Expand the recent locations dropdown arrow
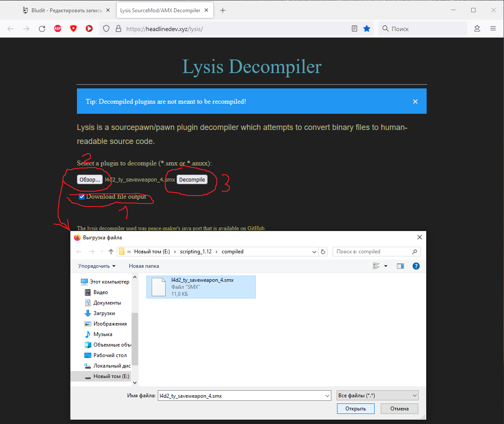Image resolution: width=504 pixels, height=424 pixels. [x=102, y=252]
